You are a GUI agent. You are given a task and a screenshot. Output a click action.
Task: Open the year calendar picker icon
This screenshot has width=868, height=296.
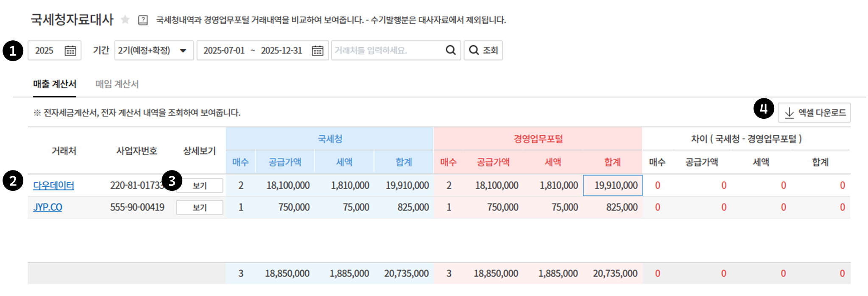pos(70,50)
